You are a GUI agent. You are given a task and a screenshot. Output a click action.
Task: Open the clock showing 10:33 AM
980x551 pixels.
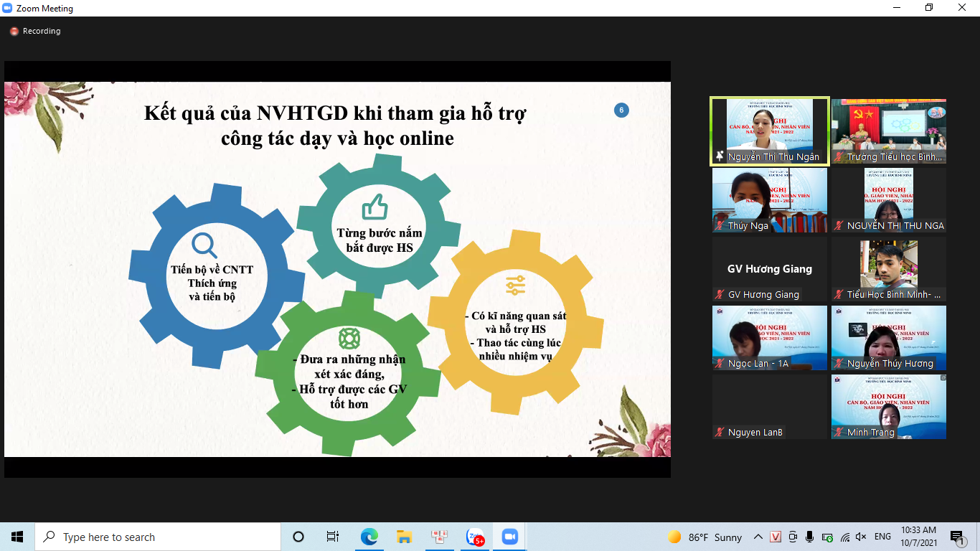(919, 537)
